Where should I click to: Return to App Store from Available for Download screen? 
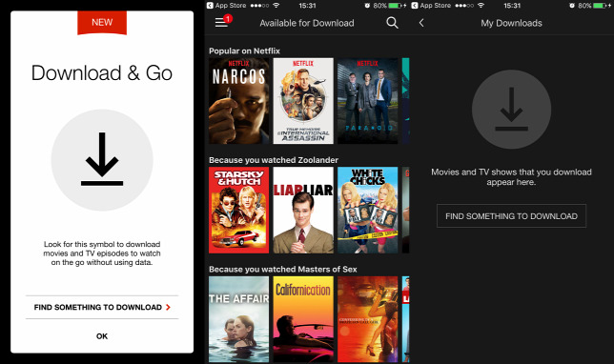pos(227,6)
